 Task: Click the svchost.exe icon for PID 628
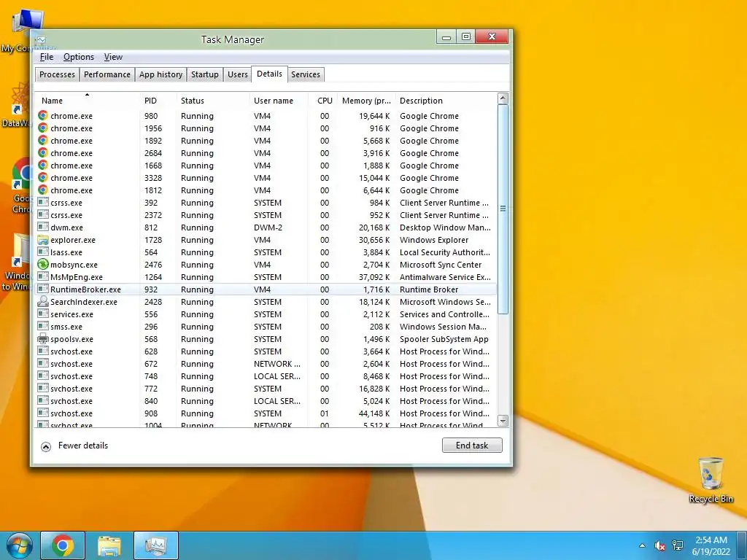point(43,351)
